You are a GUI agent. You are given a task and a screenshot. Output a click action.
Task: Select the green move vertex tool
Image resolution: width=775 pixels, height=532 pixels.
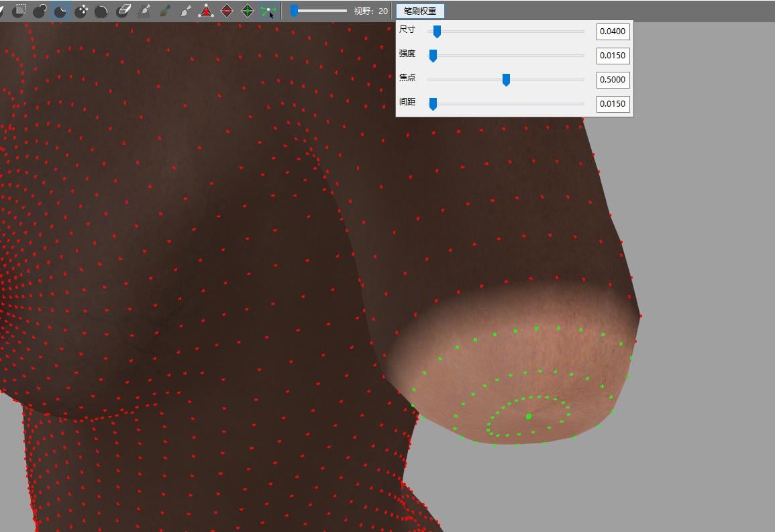(268, 11)
